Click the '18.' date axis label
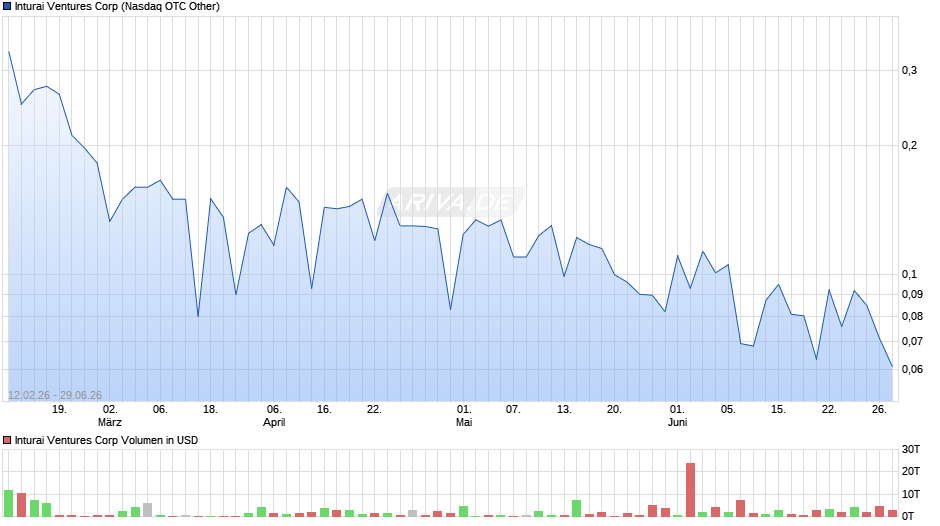 (x=210, y=409)
